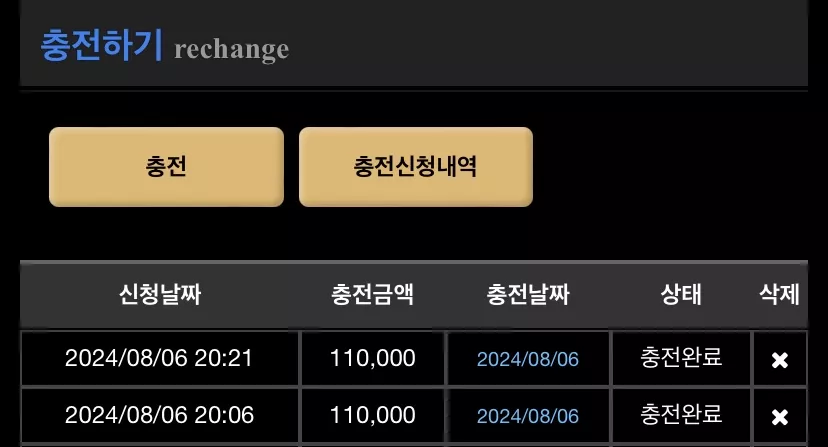The image size is (828, 447).
Task: Delete the 20:06 recharge entry
Action: click(x=779, y=417)
